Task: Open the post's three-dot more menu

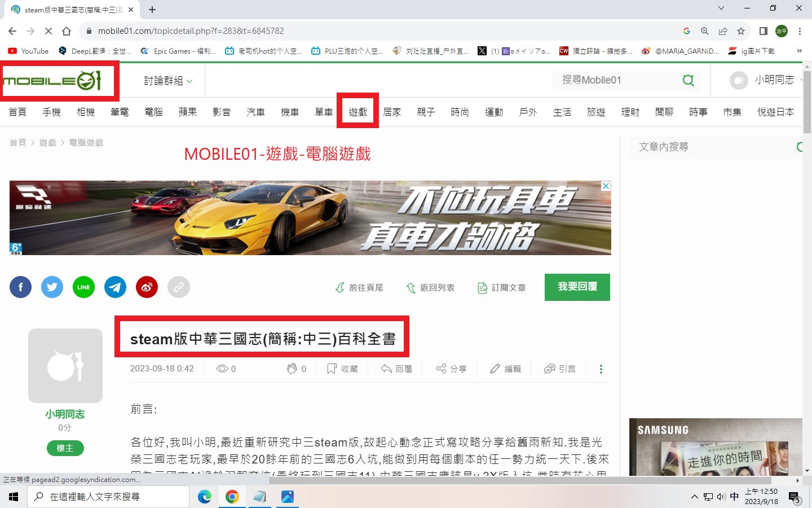Action: (601, 369)
